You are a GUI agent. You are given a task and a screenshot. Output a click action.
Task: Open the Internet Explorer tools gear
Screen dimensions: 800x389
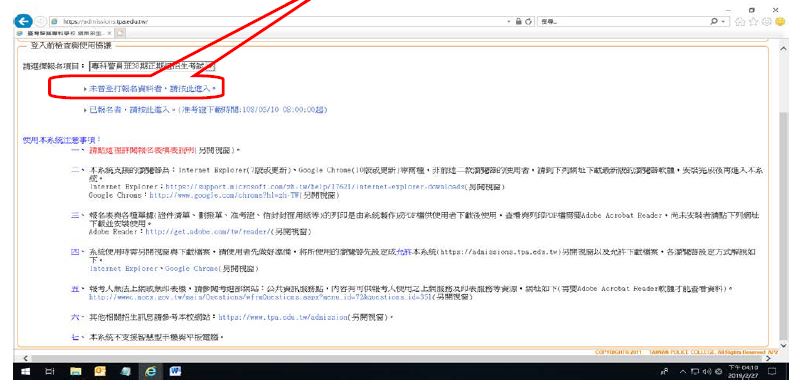[x=766, y=21]
